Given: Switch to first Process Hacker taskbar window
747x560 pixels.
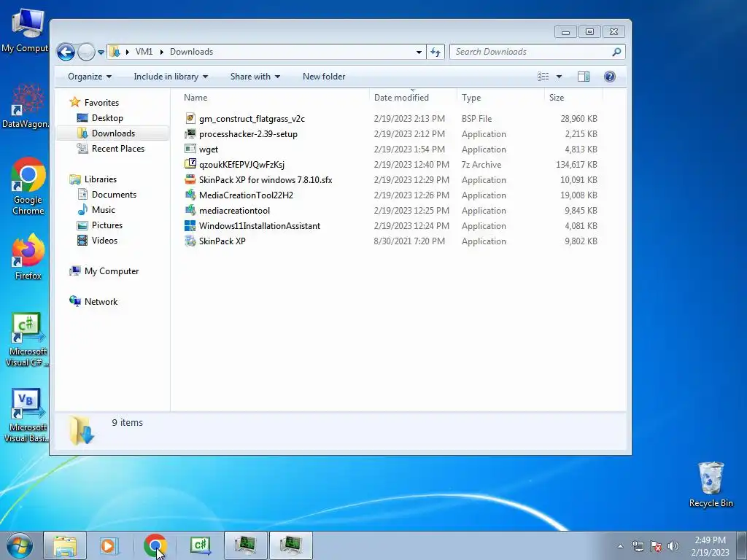Looking at the screenshot, I should 245,545.
